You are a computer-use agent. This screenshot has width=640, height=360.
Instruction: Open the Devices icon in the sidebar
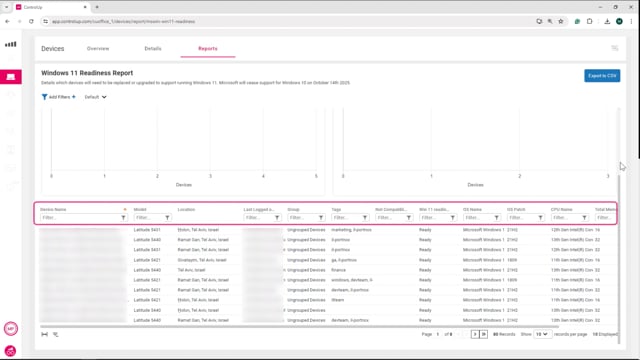[11, 77]
